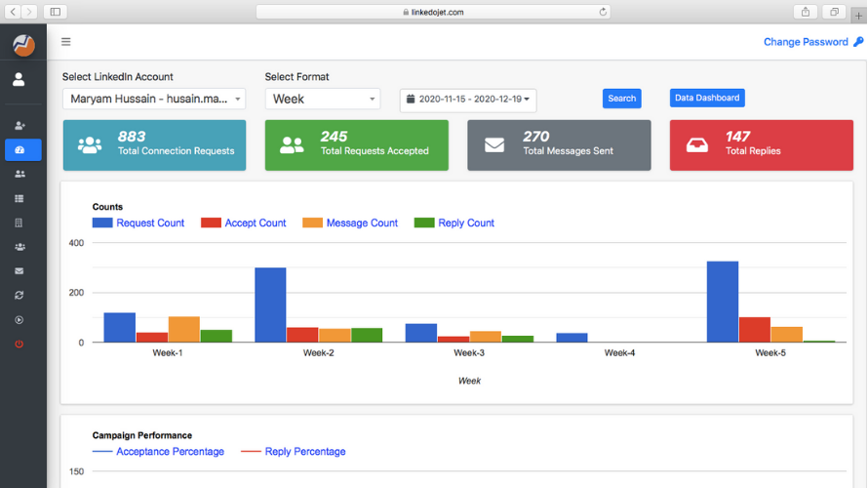Click the green Reply Count legend swatch
This screenshot has width=868, height=488.
coord(424,223)
